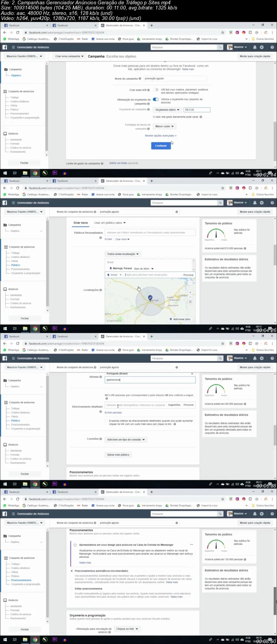Click the Definir um limite link
Viewport: 277px width, 644px height.
(118, 163)
